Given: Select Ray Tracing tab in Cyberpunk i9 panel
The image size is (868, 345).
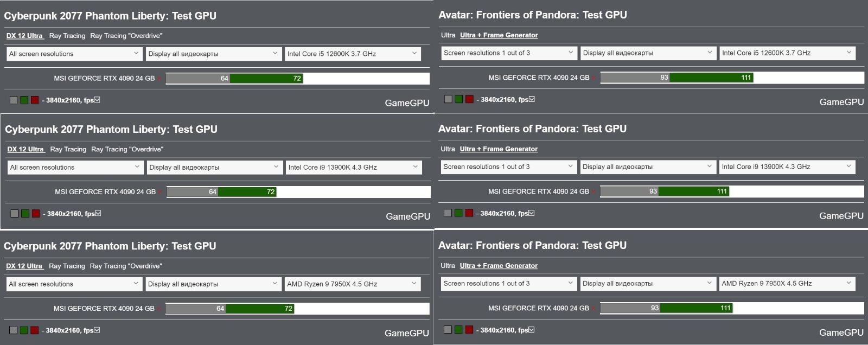Looking at the screenshot, I should pyautogui.click(x=68, y=149).
